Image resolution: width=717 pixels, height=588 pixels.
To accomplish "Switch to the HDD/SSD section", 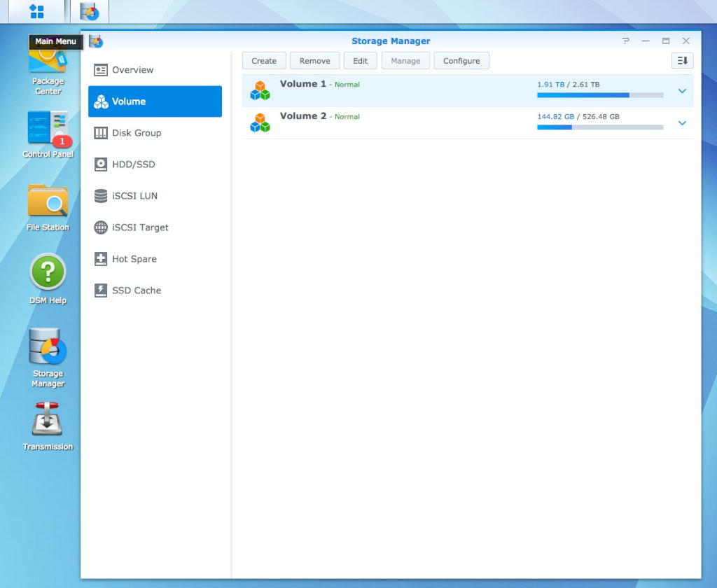I will (155, 164).
